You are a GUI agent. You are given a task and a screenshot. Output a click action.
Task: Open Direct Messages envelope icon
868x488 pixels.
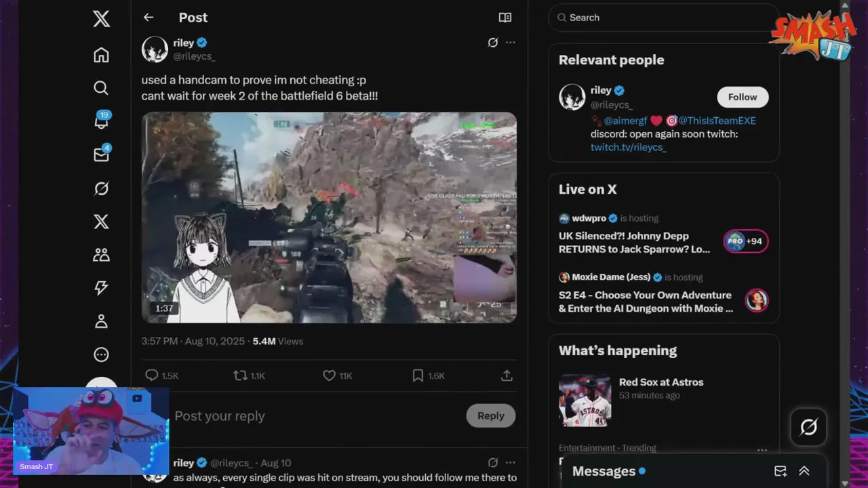tap(101, 155)
